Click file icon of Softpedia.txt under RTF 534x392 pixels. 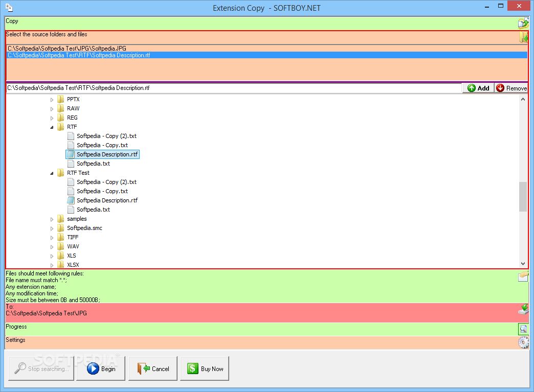pyautogui.click(x=71, y=164)
